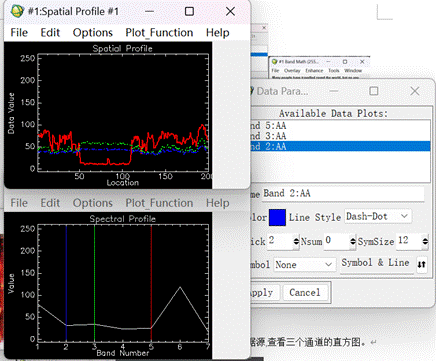436x361 pixels.
Task: Minimize the Data Parameters dialog
Action: (x=334, y=91)
